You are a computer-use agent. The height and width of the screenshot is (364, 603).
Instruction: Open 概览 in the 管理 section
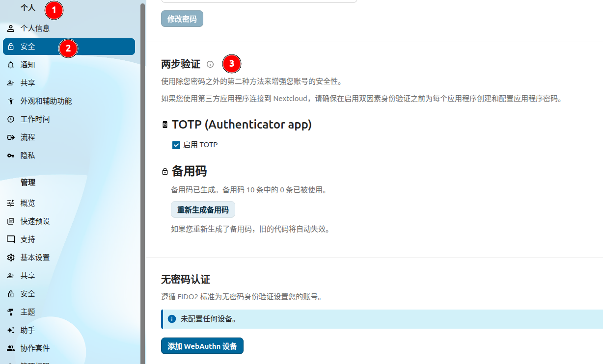tap(27, 203)
